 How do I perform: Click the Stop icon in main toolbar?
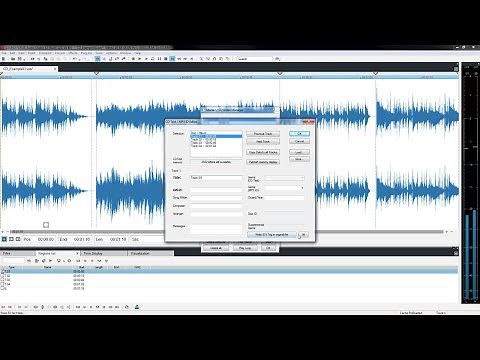[x=166, y=59]
